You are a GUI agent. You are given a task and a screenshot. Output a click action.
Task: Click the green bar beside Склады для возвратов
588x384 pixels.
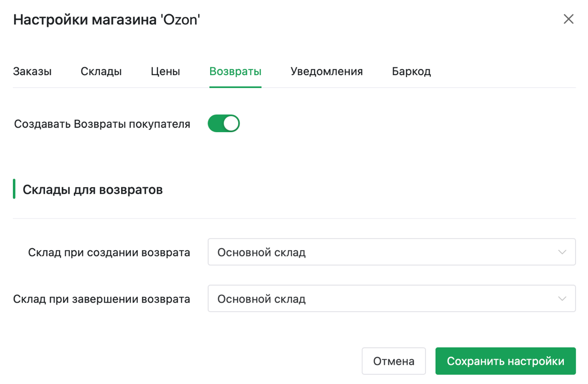tap(14, 189)
